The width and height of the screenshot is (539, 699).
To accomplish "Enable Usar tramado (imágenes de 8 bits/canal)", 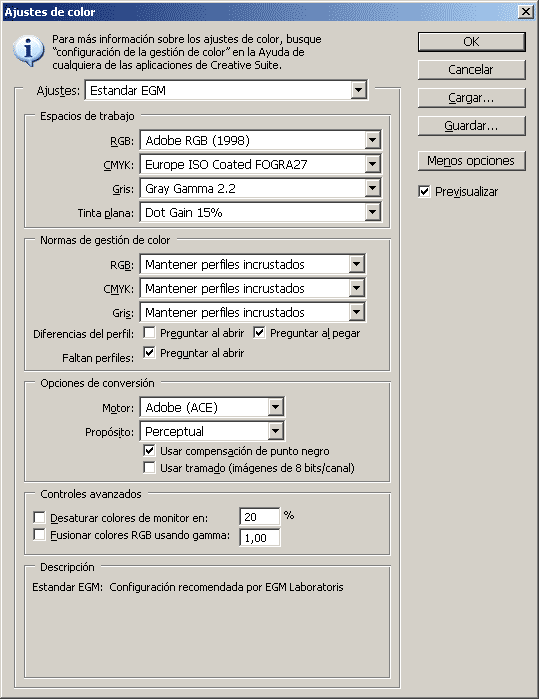I will click(149, 468).
